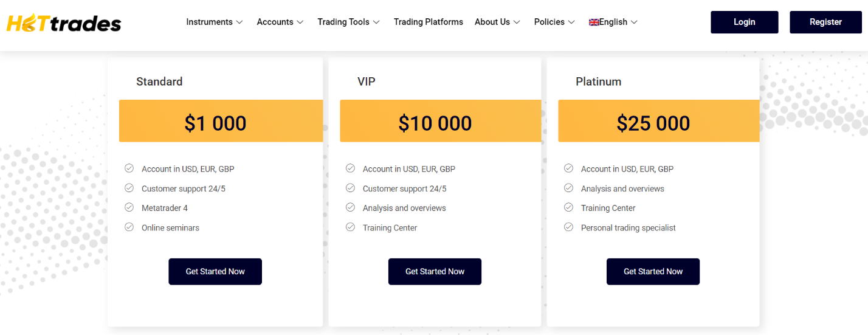Click checkmark beside Standard Customer support 24/5

pyautogui.click(x=129, y=188)
